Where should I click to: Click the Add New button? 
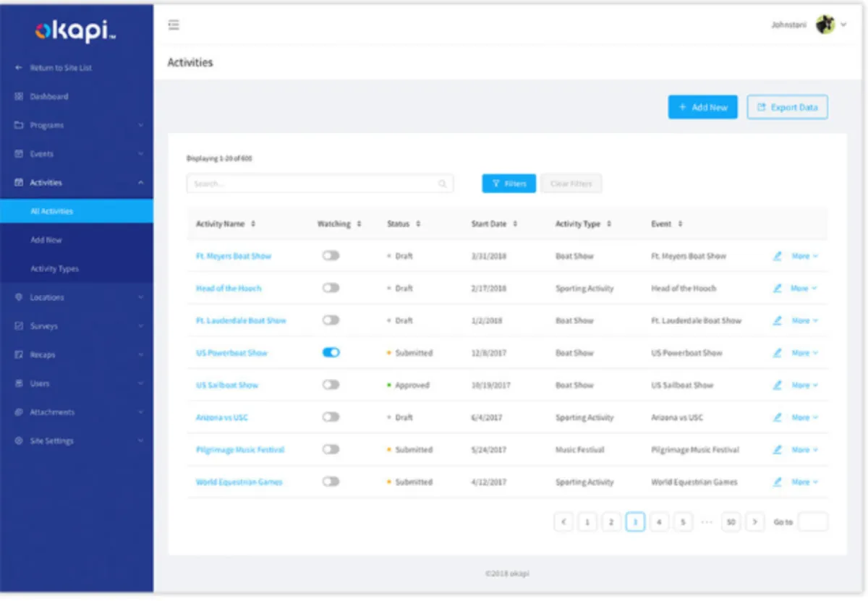pos(702,107)
